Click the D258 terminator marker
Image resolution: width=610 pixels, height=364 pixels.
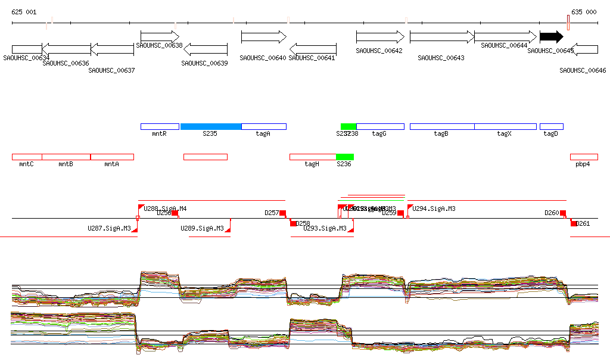click(x=293, y=223)
